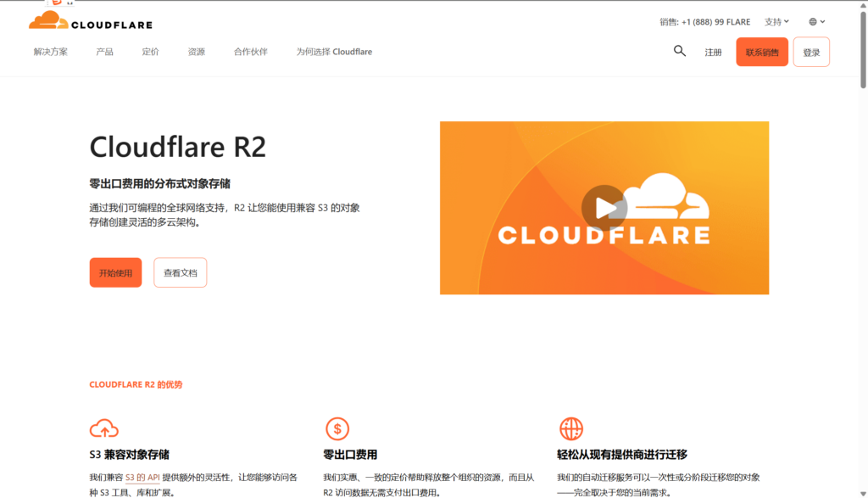Play the Cloudflare video
Image resolution: width=868 pixels, height=498 pixels.
[604, 208]
